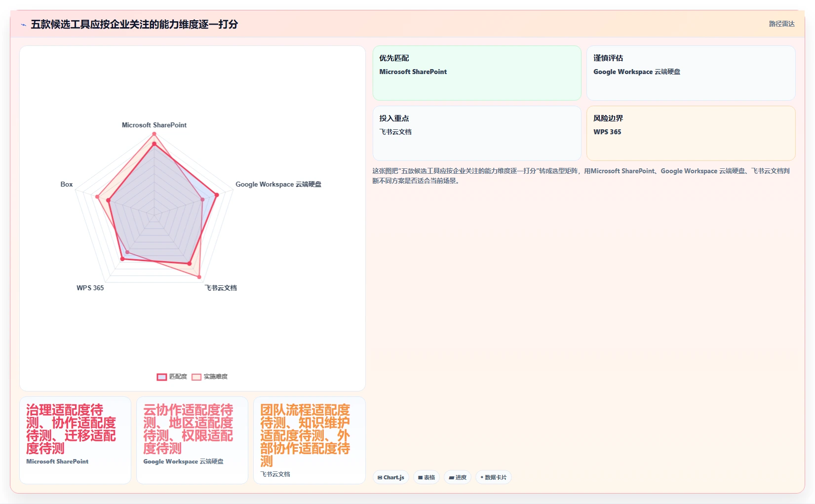Click the 路径雷达 label in the header

[x=782, y=24]
